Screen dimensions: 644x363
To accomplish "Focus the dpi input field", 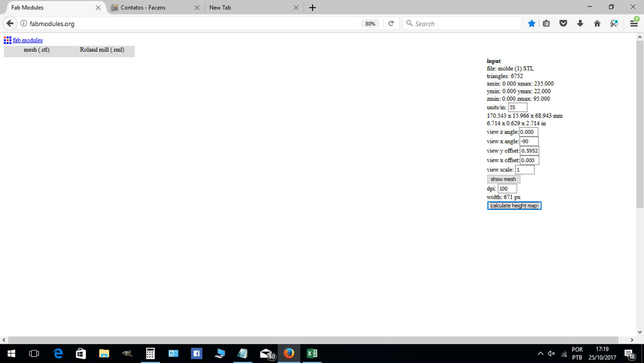I will [507, 189].
